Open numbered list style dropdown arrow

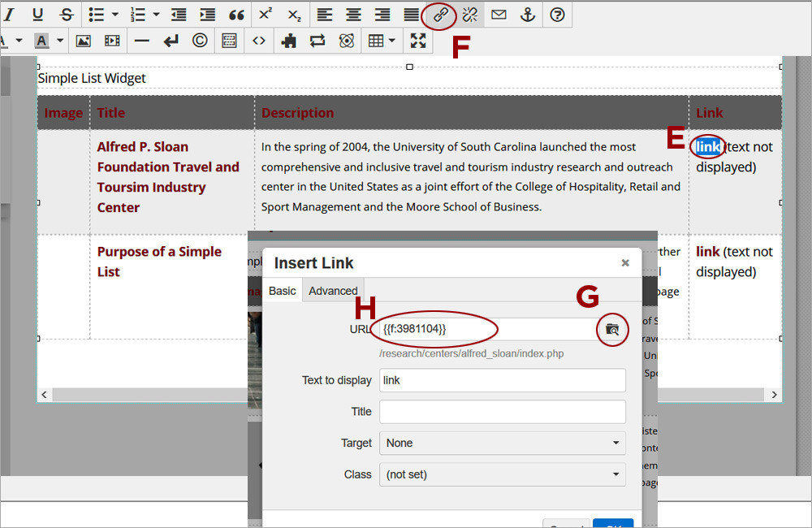[157, 15]
